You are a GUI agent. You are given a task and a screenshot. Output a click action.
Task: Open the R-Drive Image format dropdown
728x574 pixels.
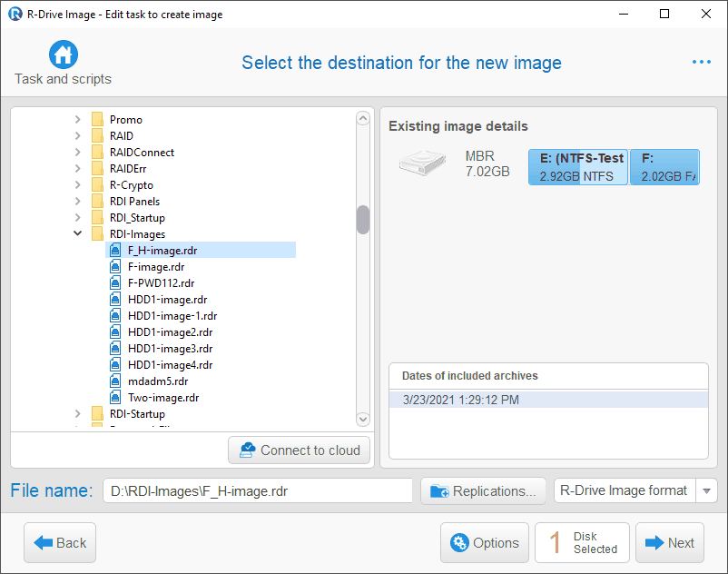point(706,490)
